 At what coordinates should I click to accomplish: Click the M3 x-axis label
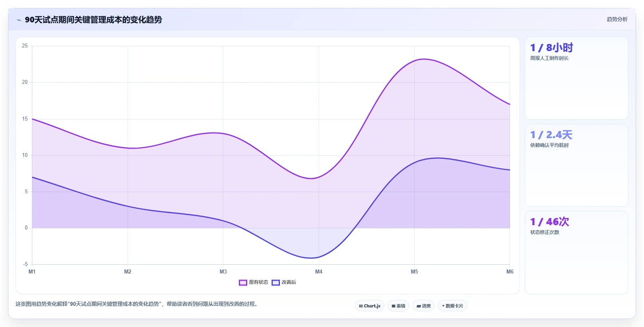coord(223,272)
